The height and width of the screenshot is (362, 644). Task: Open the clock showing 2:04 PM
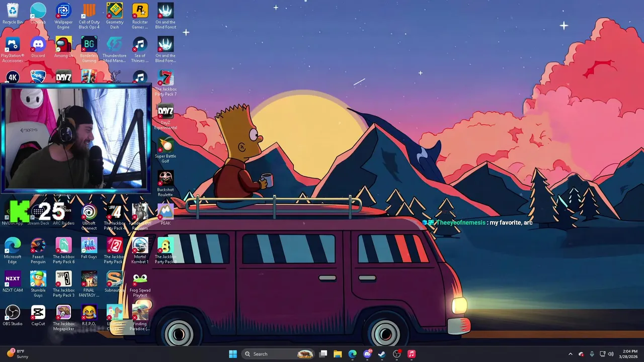(628, 354)
